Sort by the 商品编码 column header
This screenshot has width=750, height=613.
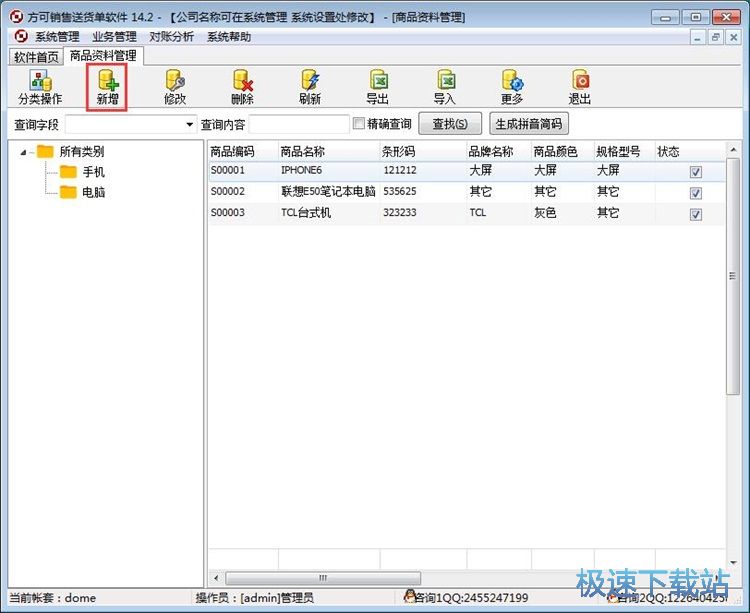point(243,152)
